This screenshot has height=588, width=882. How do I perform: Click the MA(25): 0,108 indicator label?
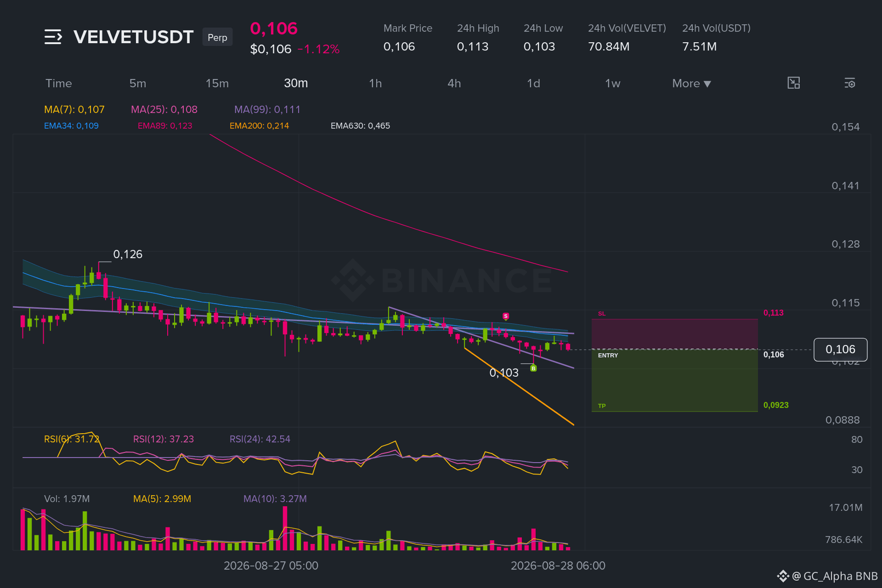tap(164, 109)
